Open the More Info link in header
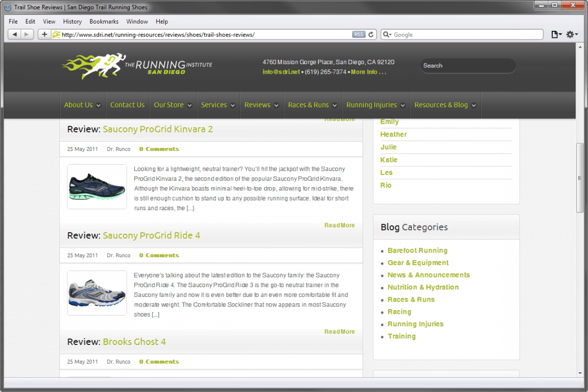Viewport: 588px width, 392px height. (369, 72)
